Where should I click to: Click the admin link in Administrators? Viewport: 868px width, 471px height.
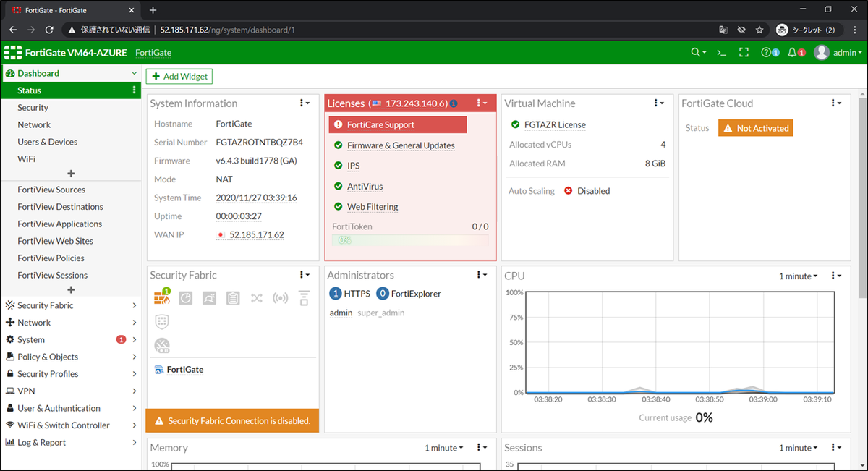[341, 313]
